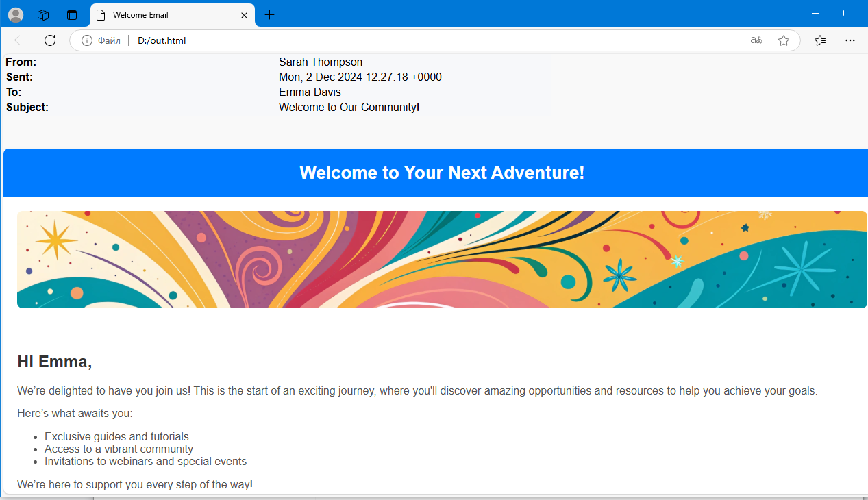868x500 pixels.
Task: Open a new tab with plus button
Action: (269, 15)
